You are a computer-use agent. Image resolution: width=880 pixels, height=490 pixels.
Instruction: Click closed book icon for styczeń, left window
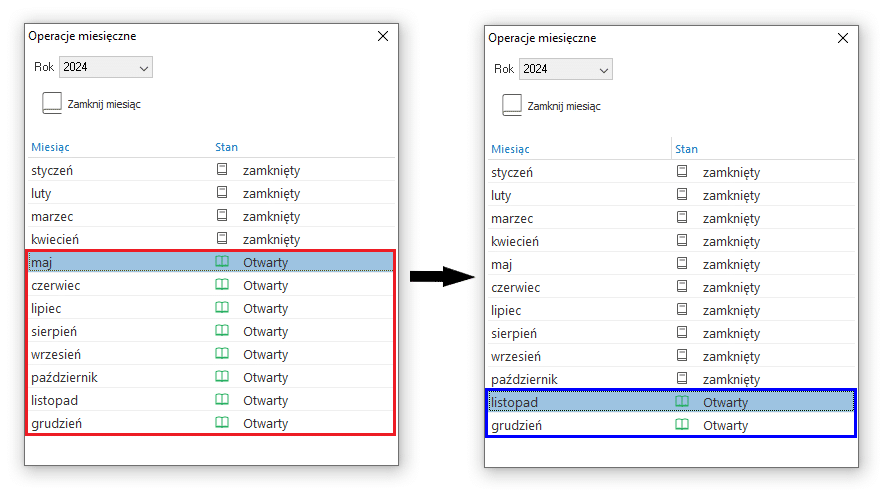coord(222,169)
